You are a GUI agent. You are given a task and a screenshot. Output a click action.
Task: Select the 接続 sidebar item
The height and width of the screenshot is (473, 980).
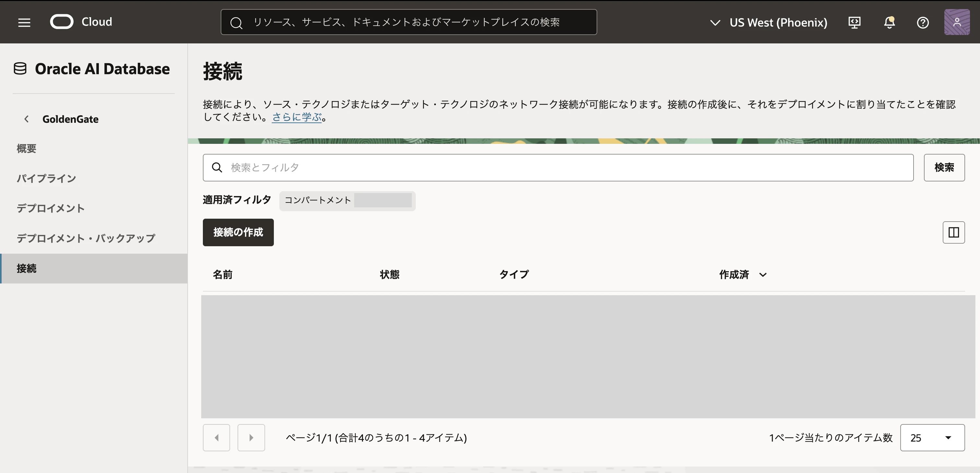pyautogui.click(x=94, y=269)
